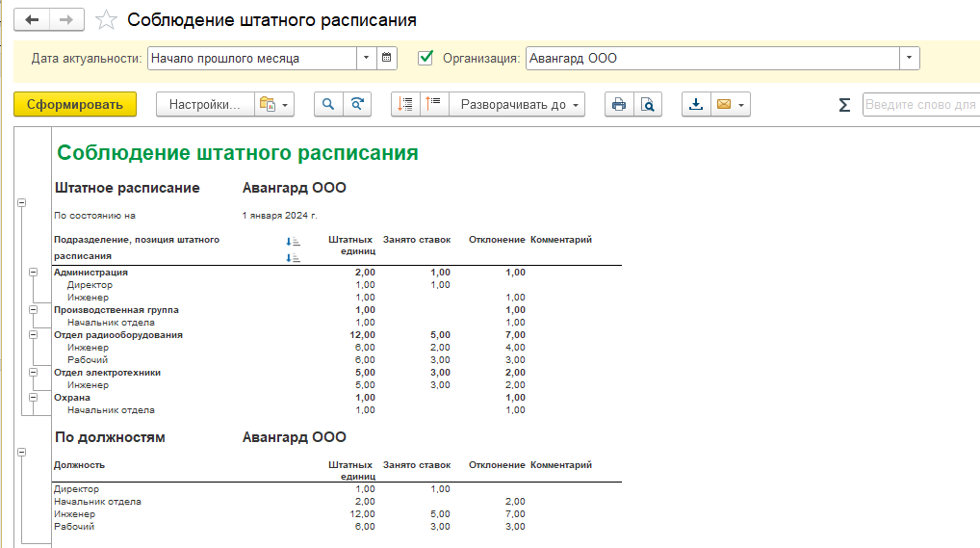
Task: Click the sum Σ icon
Action: (x=844, y=104)
